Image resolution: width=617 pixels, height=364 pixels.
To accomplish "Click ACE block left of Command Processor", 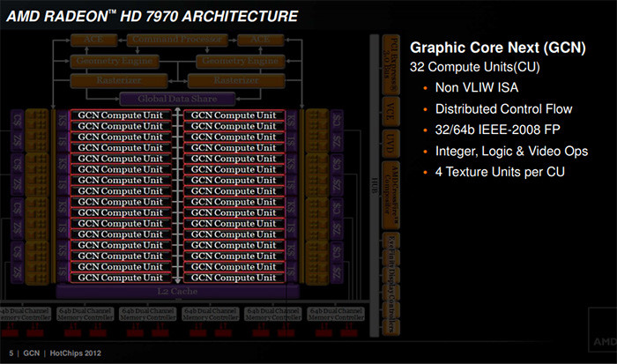I will [x=93, y=40].
